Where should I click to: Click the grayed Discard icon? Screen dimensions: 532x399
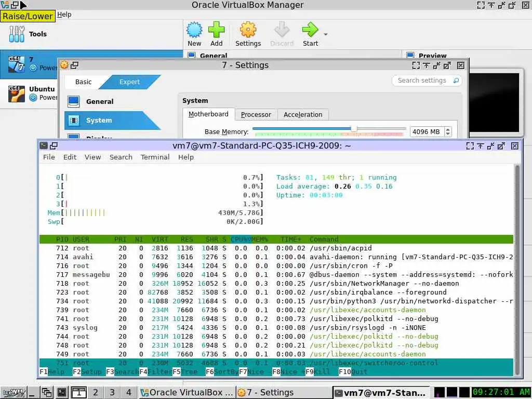click(x=282, y=30)
